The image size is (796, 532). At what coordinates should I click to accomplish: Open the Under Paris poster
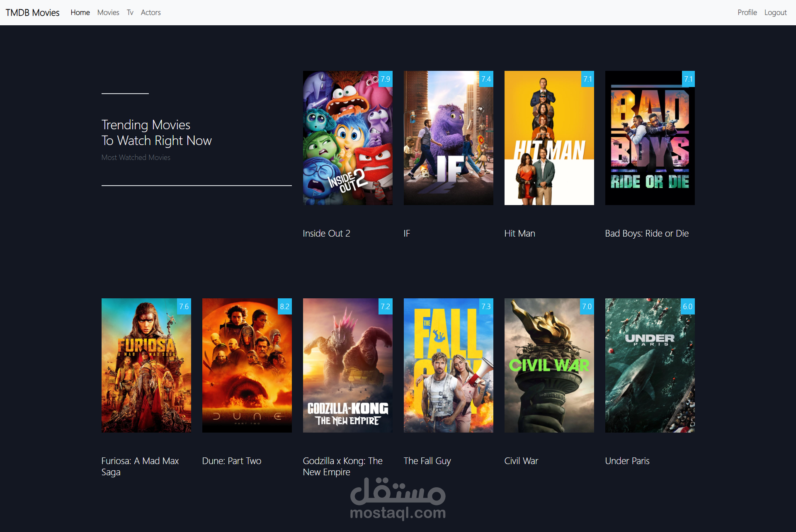coord(650,365)
